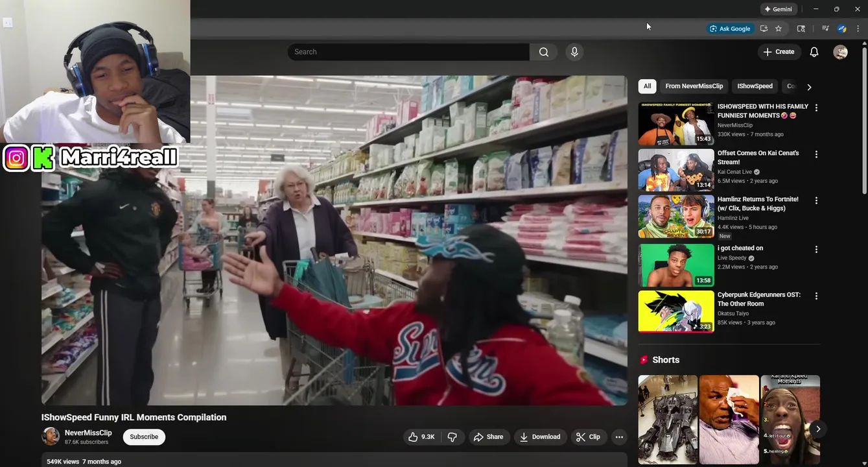The image size is (868, 467).
Task: Start voice search with microphone icon
Action: pos(574,52)
